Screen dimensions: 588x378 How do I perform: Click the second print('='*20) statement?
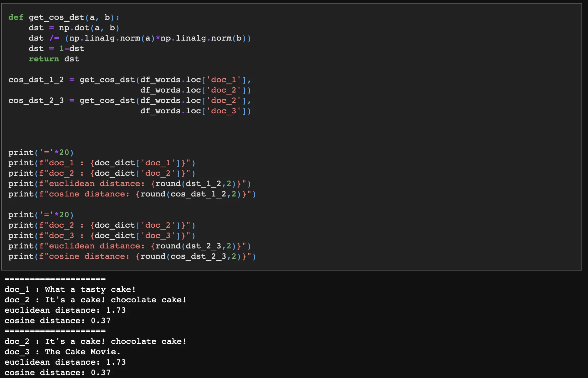(41, 215)
